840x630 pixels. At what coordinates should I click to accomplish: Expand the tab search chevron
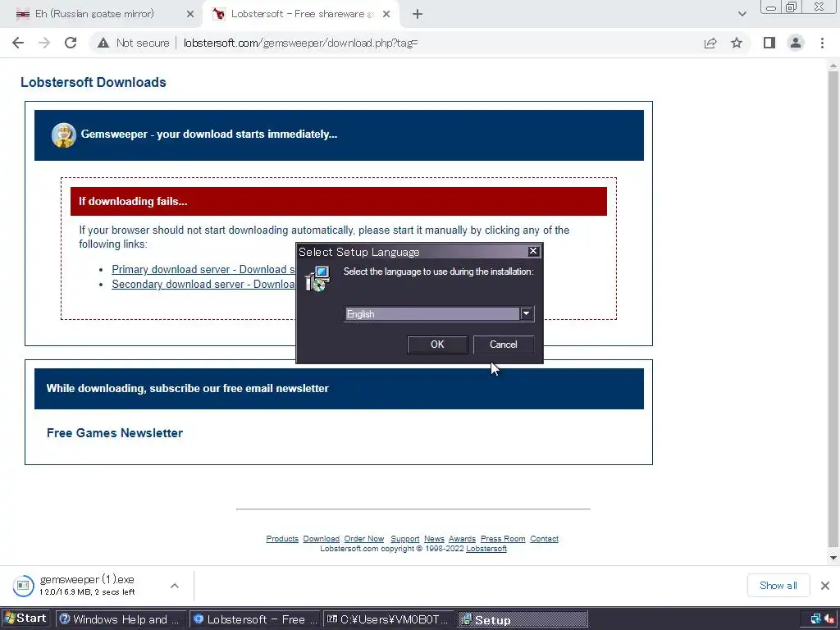coord(742,14)
